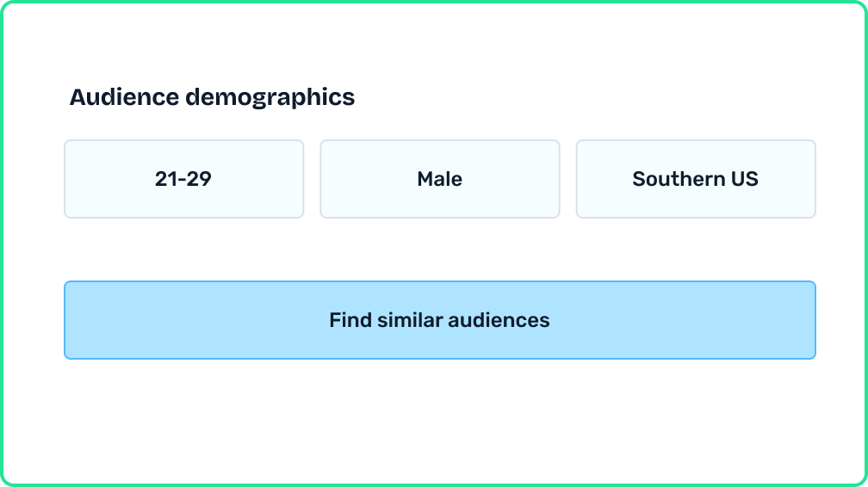Deselect the 21-29 age tag
This screenshot has height=487, width=868.
183,179
